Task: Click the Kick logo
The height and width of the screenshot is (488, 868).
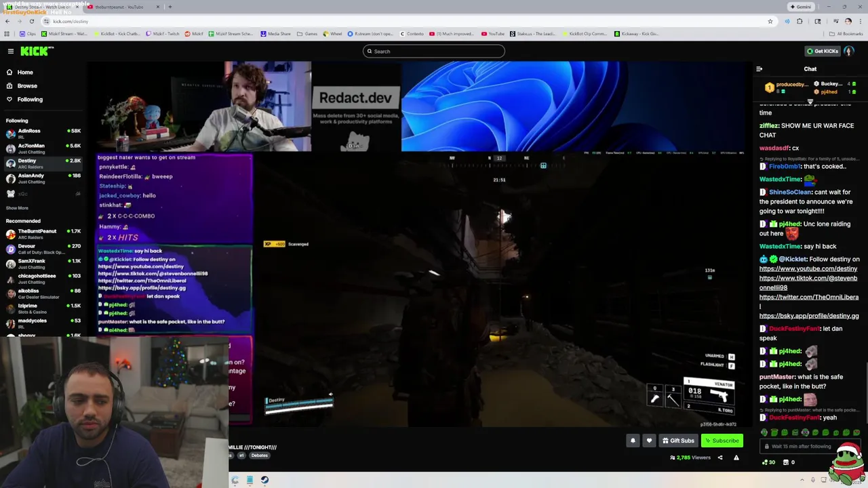Action: tap(37, 51)
